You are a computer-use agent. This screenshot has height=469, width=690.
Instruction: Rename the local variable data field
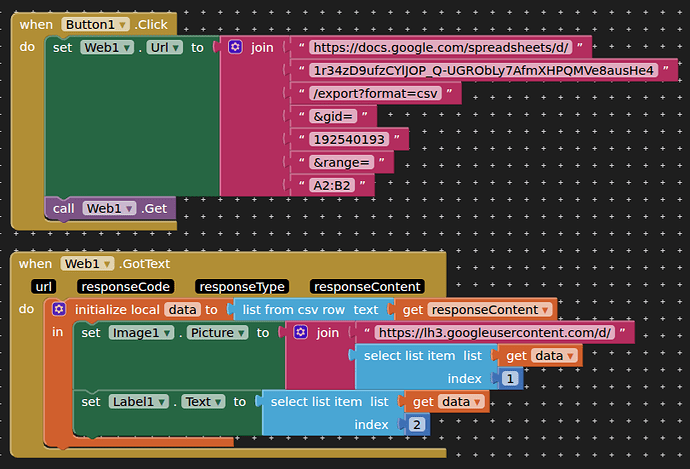tap(182, 310)
